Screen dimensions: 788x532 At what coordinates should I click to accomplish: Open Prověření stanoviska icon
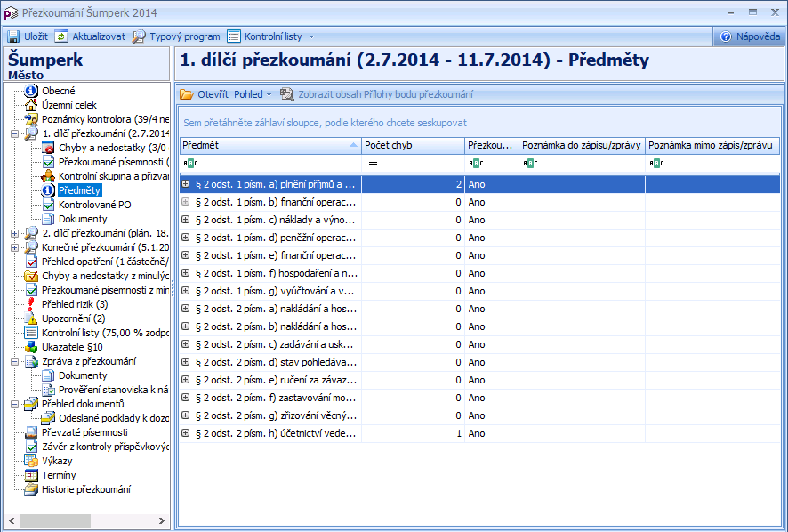coord(48,390)
